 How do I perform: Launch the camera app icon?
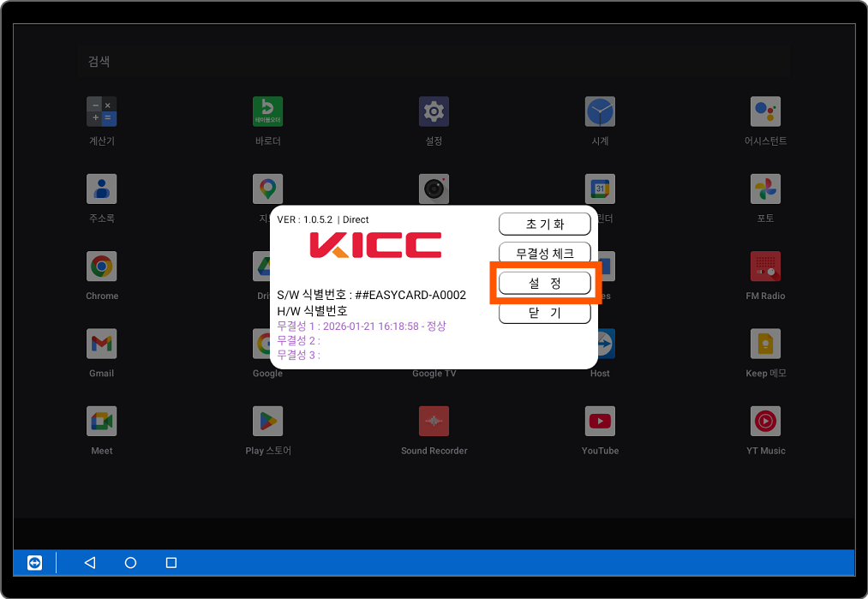pyautogui.click(x=434, y=189)
